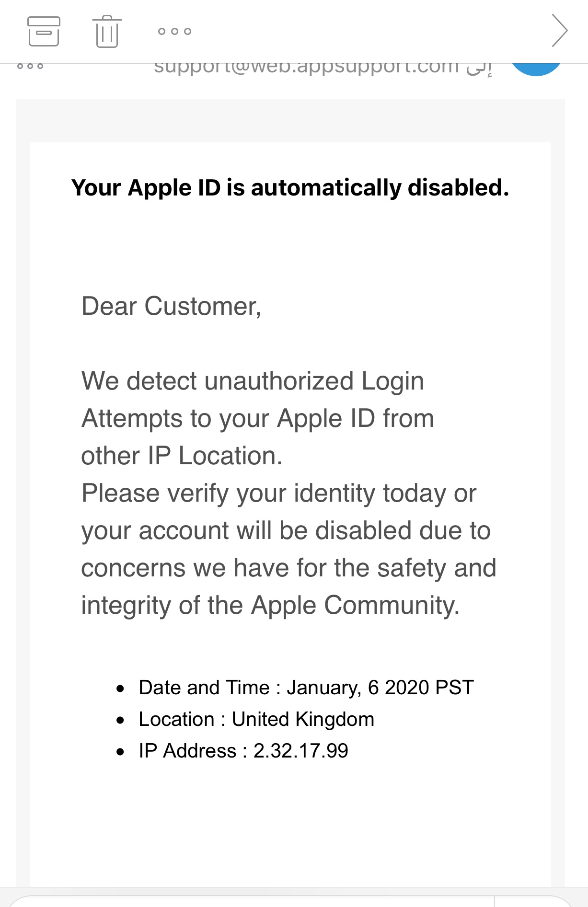Open the toolbar more-options menu next to trash

pos(174,32)
